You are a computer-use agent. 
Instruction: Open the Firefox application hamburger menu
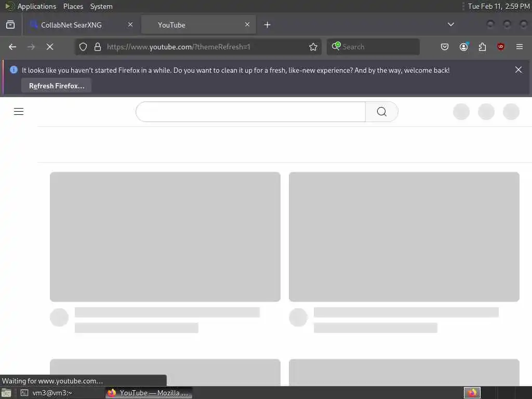coord(520,47)
